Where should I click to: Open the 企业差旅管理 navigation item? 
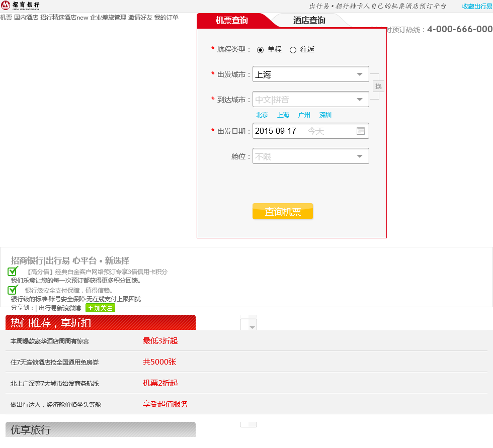pos(108,18)
